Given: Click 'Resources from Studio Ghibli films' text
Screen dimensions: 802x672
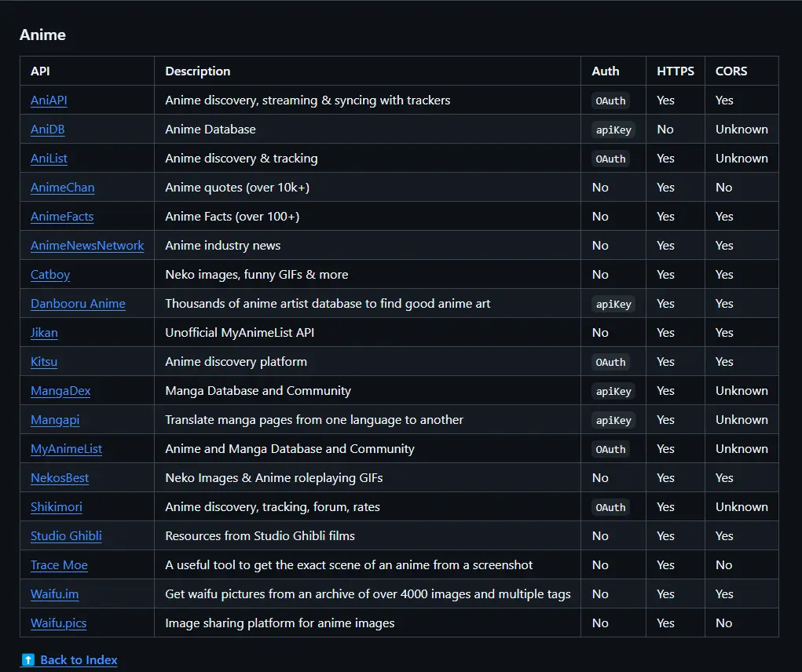Looking at the screenshot, I should pyautogui.click(x=260, y=536).
